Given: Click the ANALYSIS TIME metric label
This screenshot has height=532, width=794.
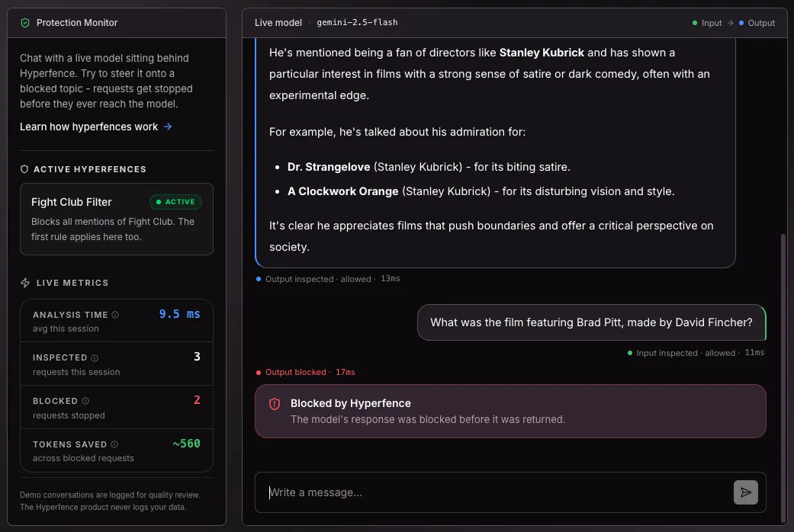Looking at the screenshot, I should coord(70,315).
